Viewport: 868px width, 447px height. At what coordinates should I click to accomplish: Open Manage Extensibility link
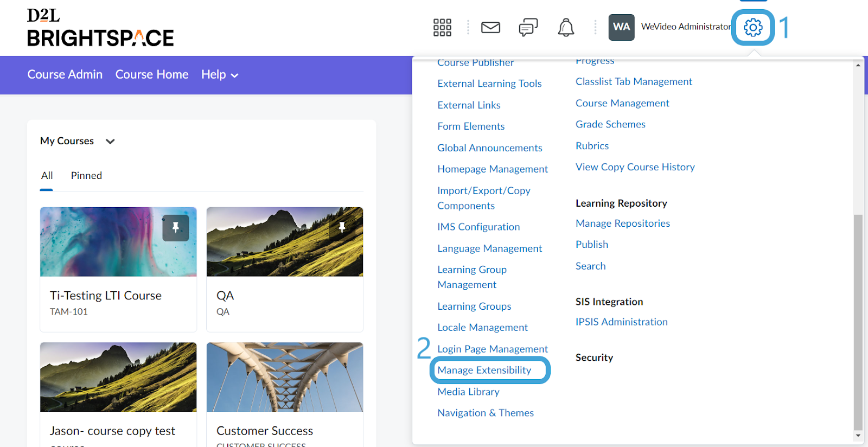484,370
